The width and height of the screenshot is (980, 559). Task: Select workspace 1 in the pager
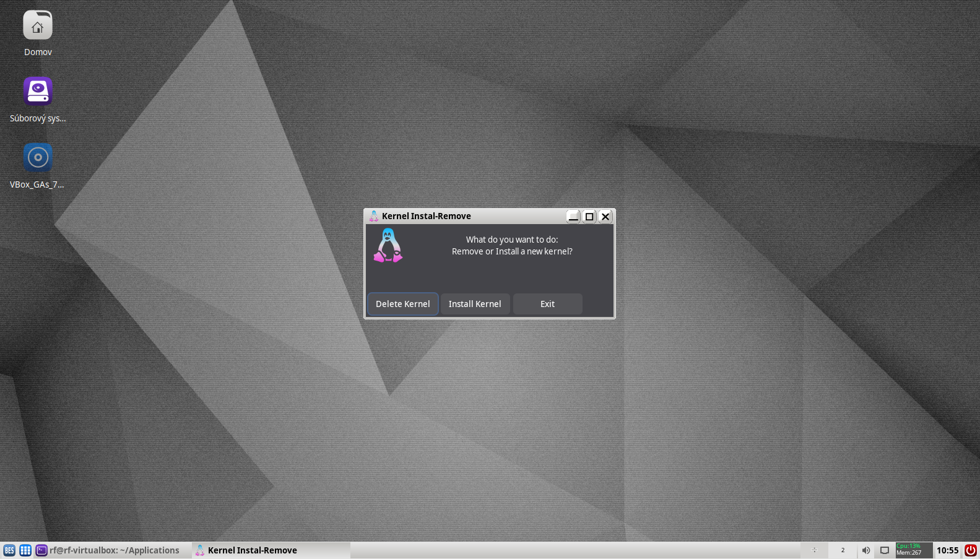tap(815, 550)
